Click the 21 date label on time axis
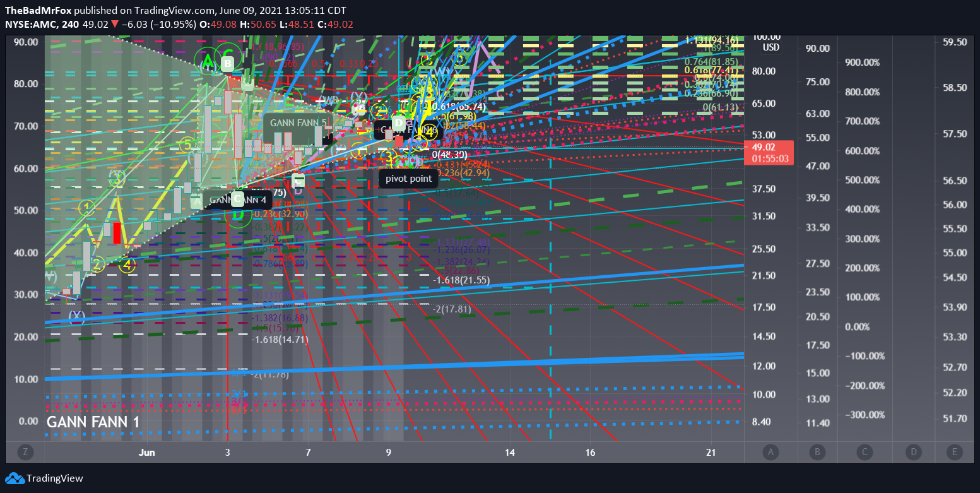980x493 pixels. click(711, 452)
